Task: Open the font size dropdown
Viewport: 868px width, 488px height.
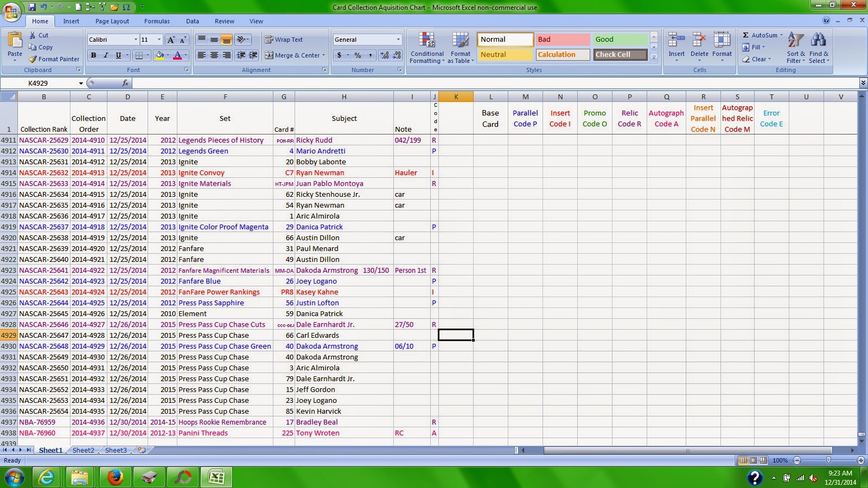Action: click(159, 40)
